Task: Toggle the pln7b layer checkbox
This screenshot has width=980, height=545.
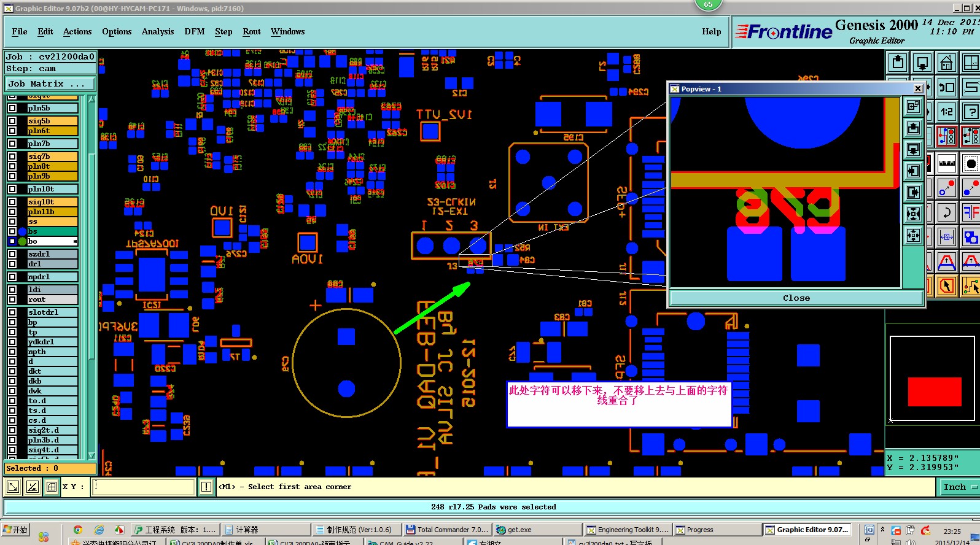Action: [12, 144]
